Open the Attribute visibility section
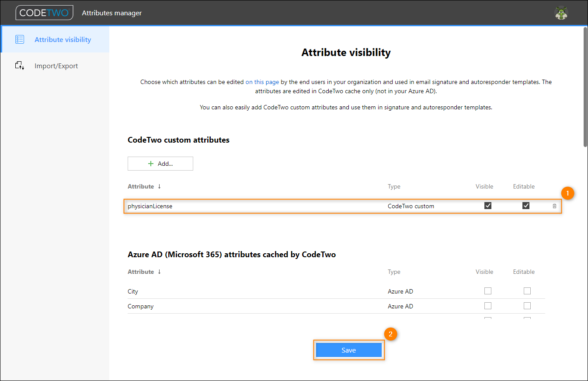The width and height of the screenshot is (588, 381). coord(55,39)
